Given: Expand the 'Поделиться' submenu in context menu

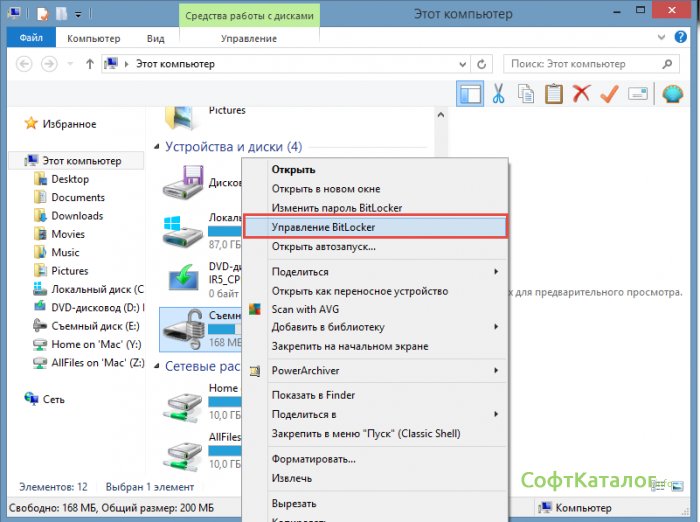Looking at the screenshot, I should pyautogui.click(x=496, y=272).
